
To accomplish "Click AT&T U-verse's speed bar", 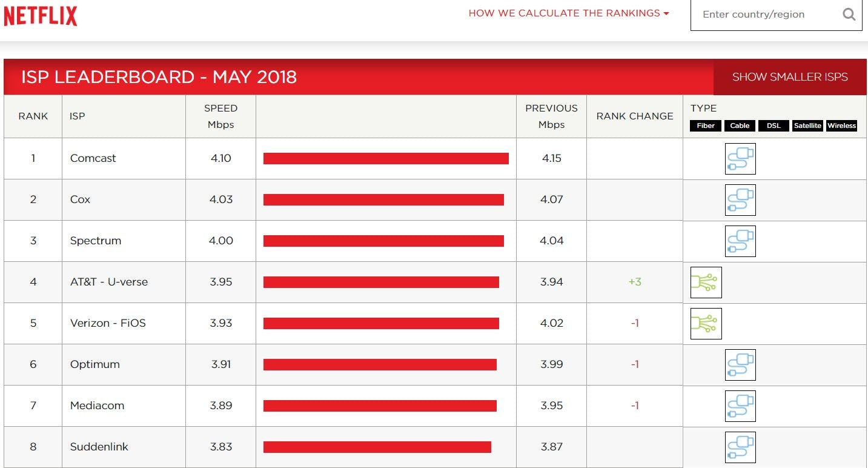I will pyautogui.click(x=381, y=282).
